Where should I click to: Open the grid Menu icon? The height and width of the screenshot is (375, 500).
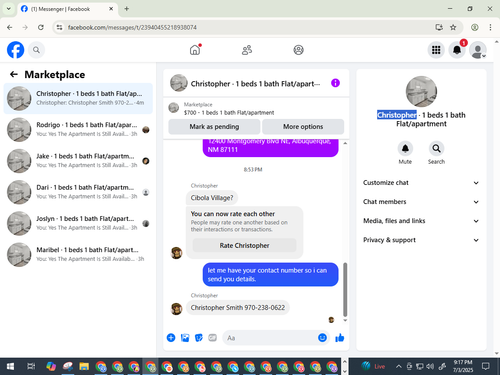(x=436, y=50)
